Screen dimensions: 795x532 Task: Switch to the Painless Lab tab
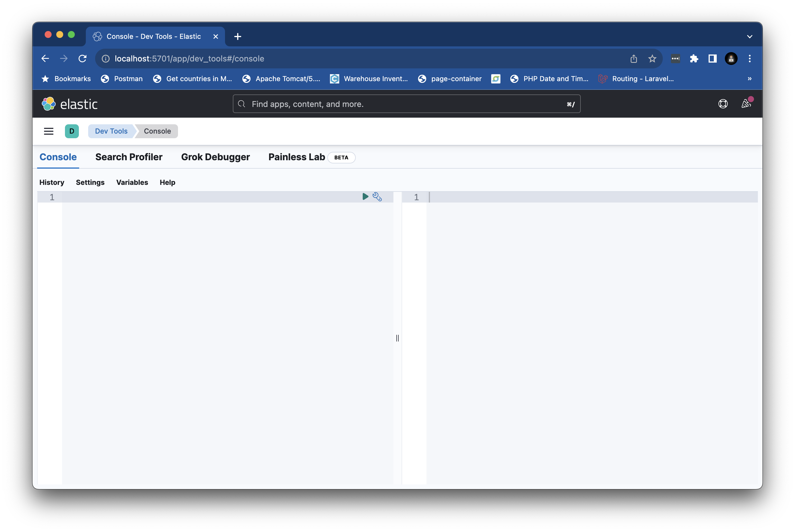coord(297,157)
